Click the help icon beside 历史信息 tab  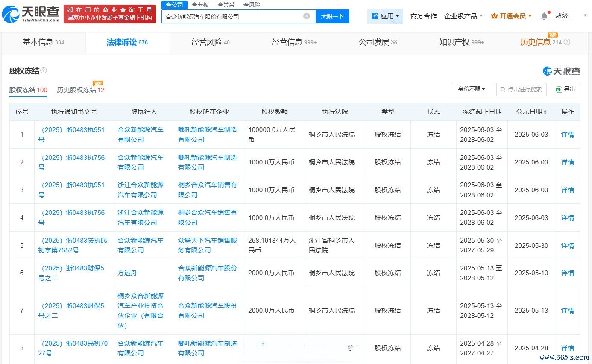pos(567,42)
